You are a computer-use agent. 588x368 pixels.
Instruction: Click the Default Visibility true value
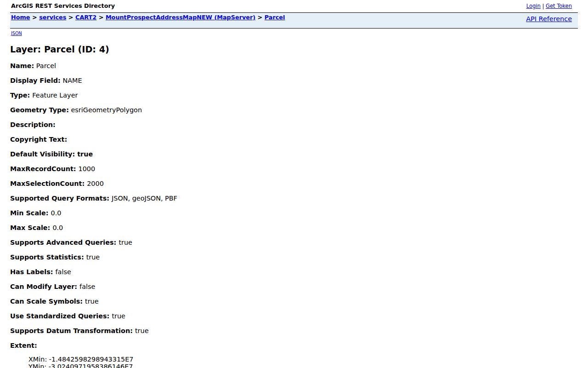(x=85, y=154)
